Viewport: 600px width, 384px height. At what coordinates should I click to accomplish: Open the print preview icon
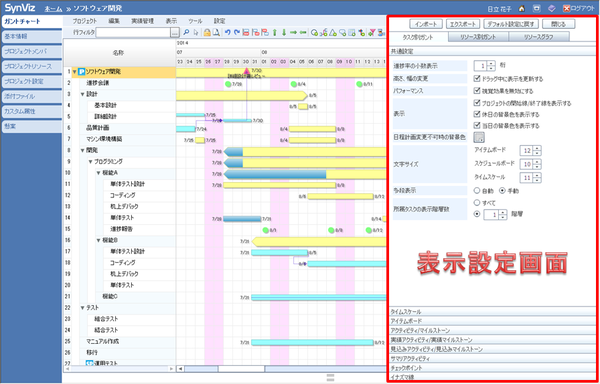(x=216, y=33)
